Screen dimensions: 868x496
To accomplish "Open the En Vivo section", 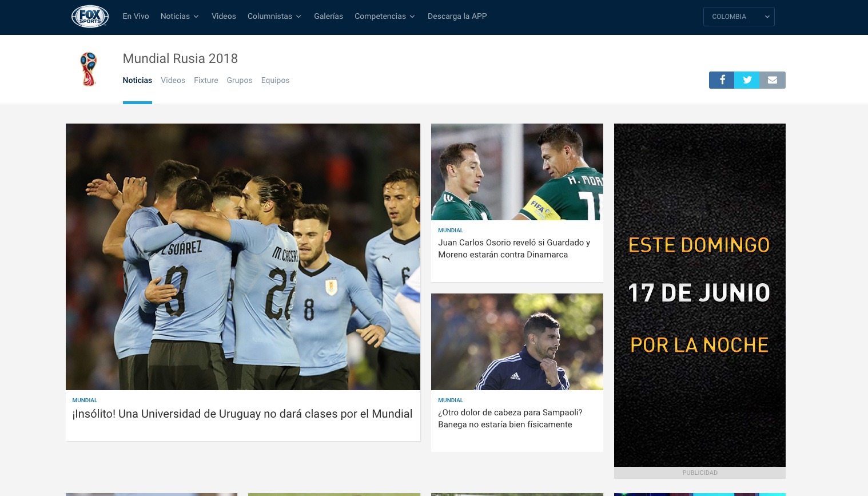I will point(136,16).
